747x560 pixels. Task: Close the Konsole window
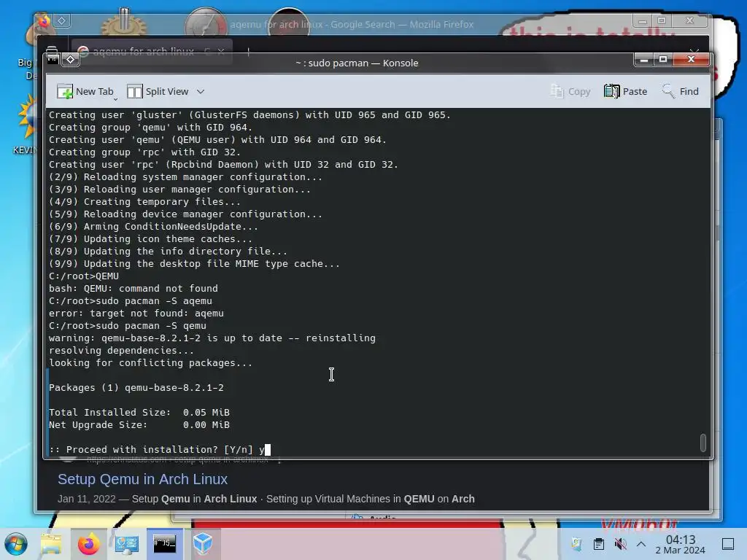[692, 59]
